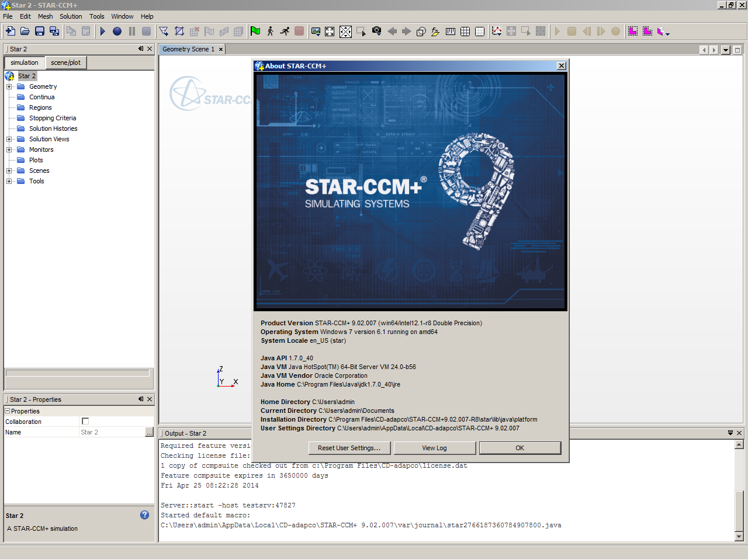748x560 pixels.
Task: Close the Geometry Scene 1 tab
Action: [x=221, y=50]
